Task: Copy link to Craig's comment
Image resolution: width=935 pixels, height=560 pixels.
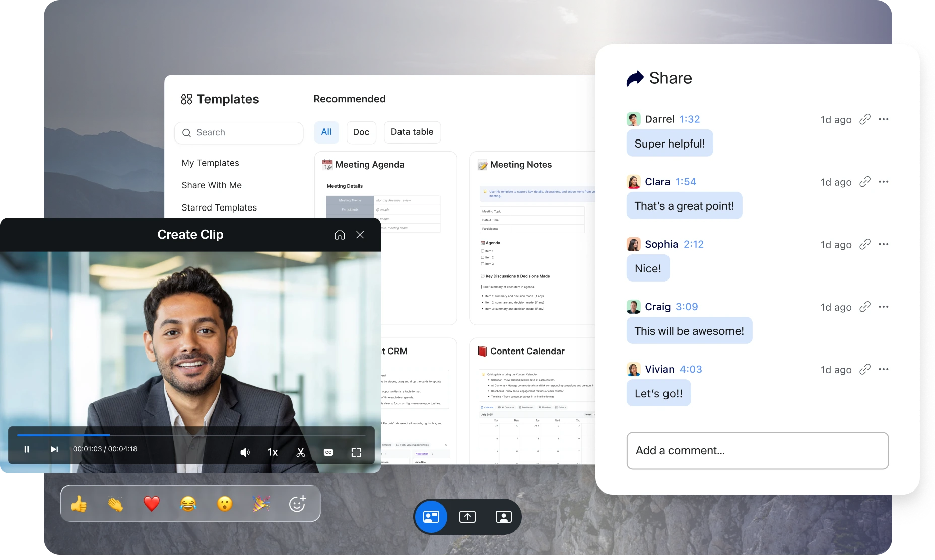Action: 865,307
